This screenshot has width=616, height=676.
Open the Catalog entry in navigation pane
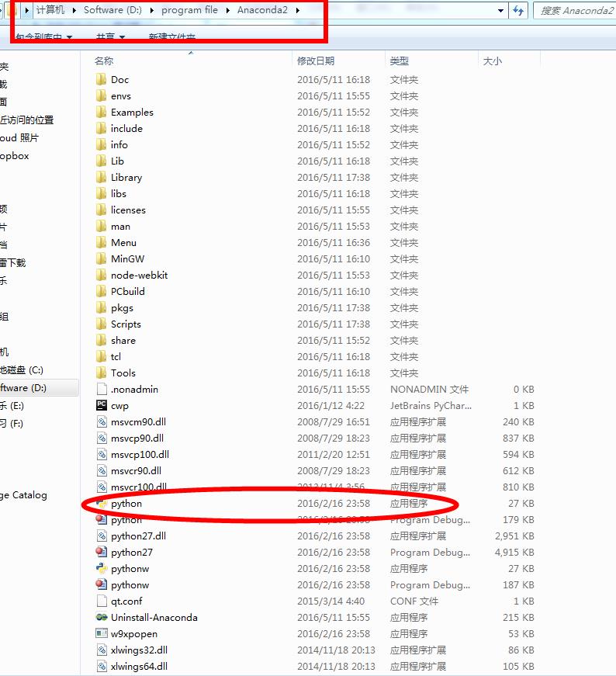tap(24, 495)
